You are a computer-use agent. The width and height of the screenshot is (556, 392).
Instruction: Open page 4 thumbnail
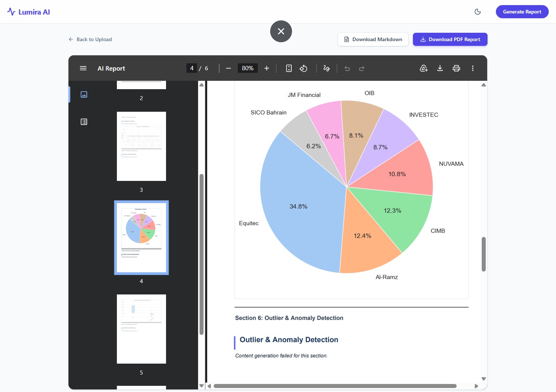click(x=141, y=238)
